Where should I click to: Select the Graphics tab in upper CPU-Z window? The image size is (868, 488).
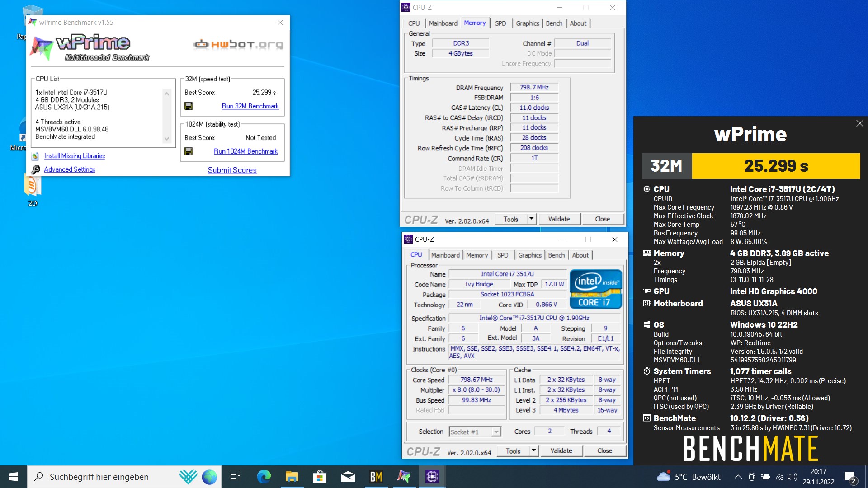[528, 23]
